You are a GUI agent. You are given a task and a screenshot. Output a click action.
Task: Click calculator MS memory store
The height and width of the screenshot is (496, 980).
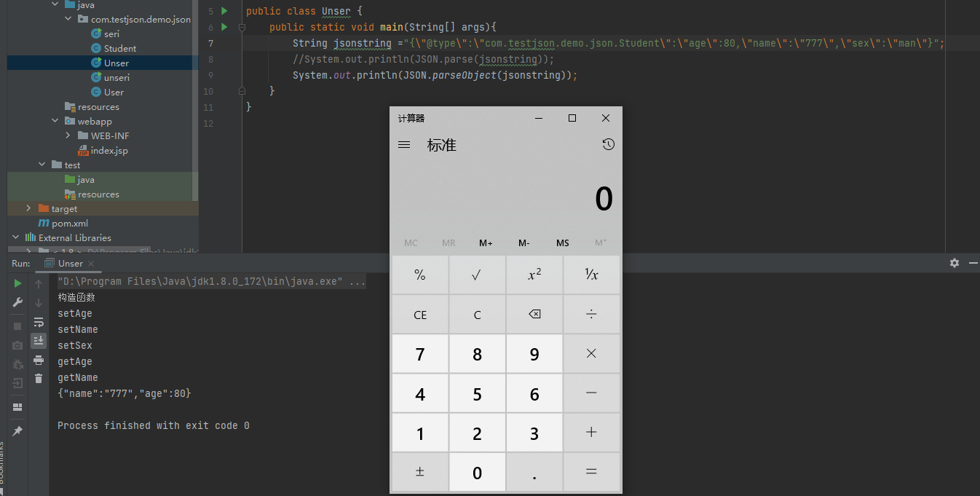click(x=563, y=243)
